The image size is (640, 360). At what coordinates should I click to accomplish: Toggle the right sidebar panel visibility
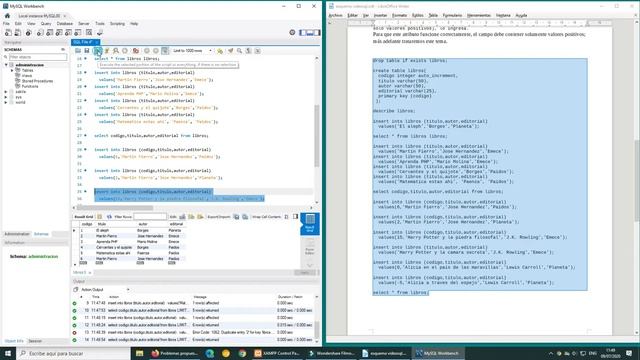[317, 33]
